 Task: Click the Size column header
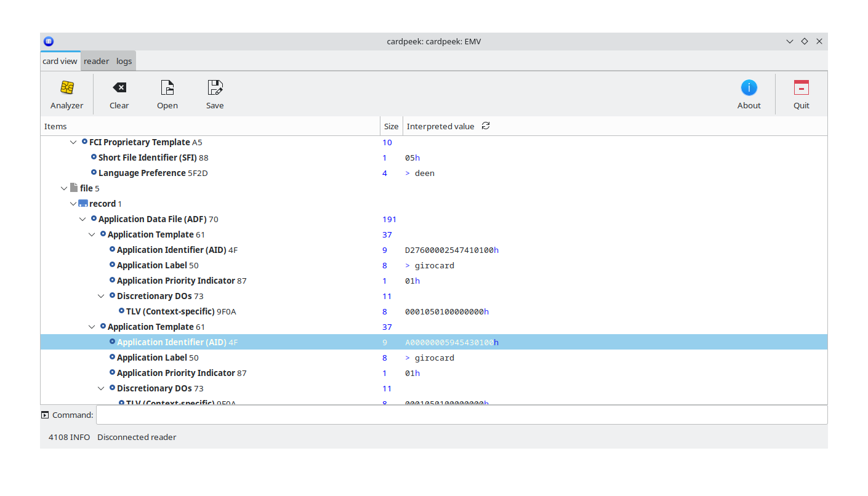tap(391, 126)
